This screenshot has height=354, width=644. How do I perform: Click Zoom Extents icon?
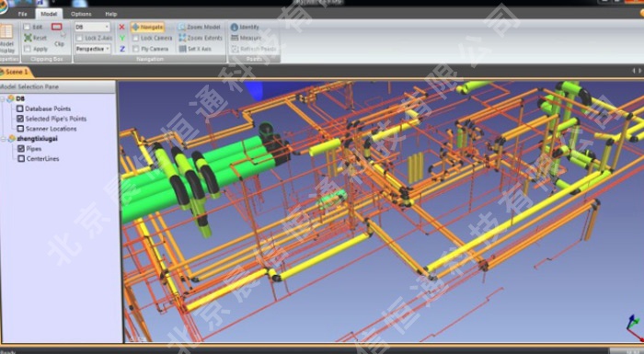point(182,38)
